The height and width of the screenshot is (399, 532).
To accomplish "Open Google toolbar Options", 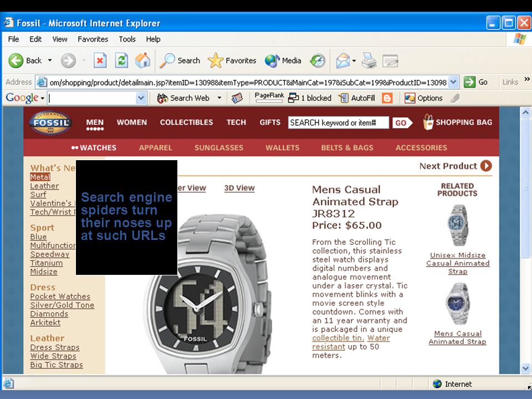I will (x=424, y=98).
